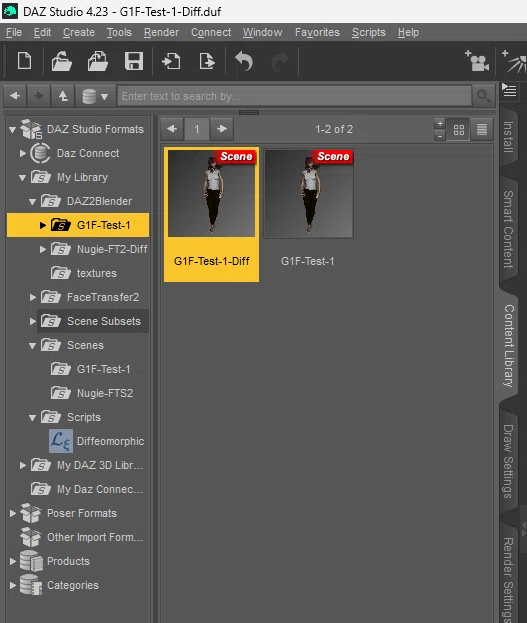Switch to the Draw Settings side tab
527x623 pixels.
(508, 461)
